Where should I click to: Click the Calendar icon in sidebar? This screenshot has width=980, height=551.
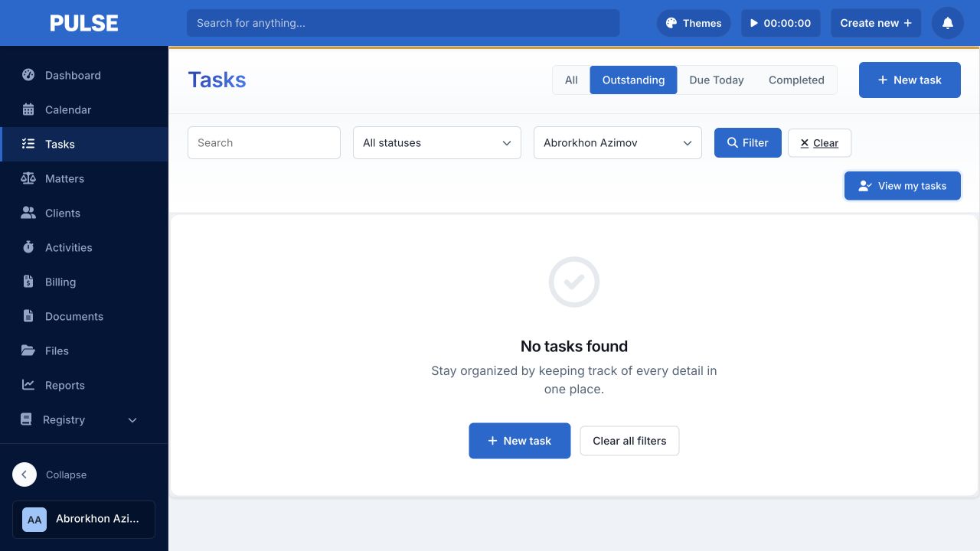point(28,109)
